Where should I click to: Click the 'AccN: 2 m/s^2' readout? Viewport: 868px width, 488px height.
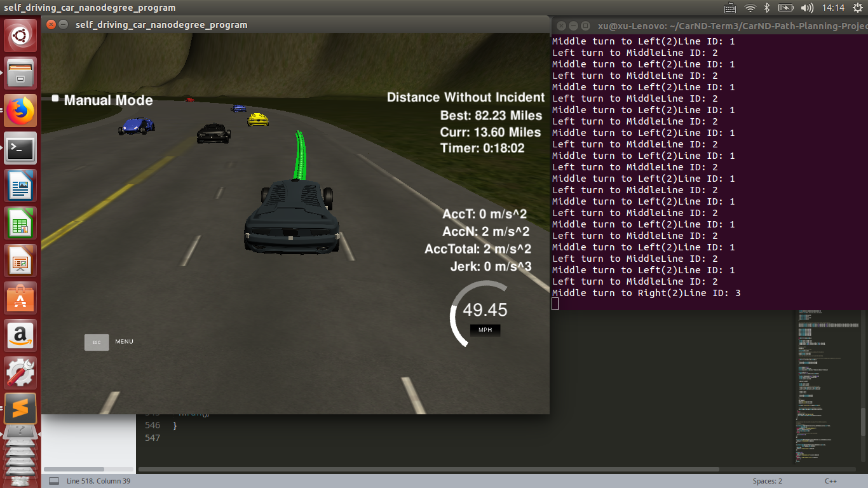click(x=485, y=232)
